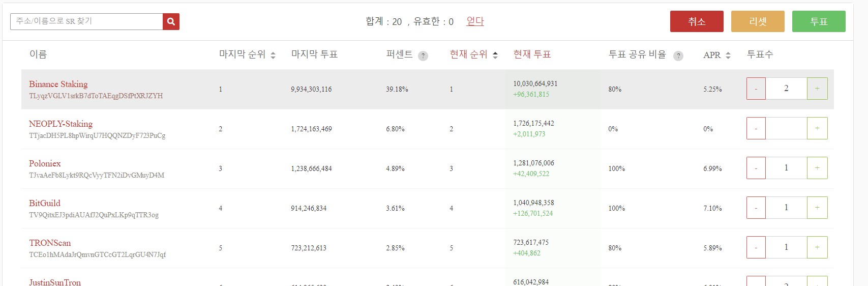The image size is (868, 286).
Task: Sort by APR column arrows
Action: pos(728,55)
